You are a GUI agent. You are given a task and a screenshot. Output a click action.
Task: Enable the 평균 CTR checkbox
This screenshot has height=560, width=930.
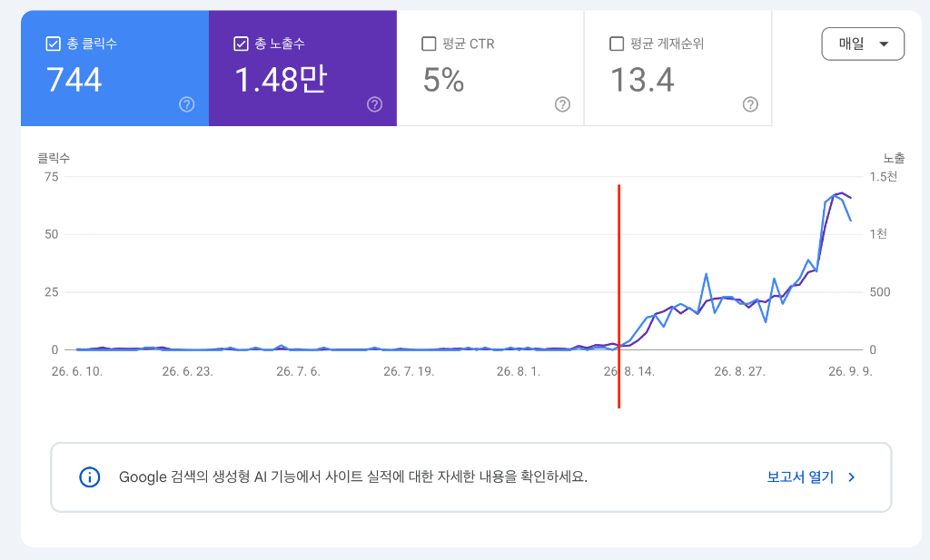click(429, 44)
